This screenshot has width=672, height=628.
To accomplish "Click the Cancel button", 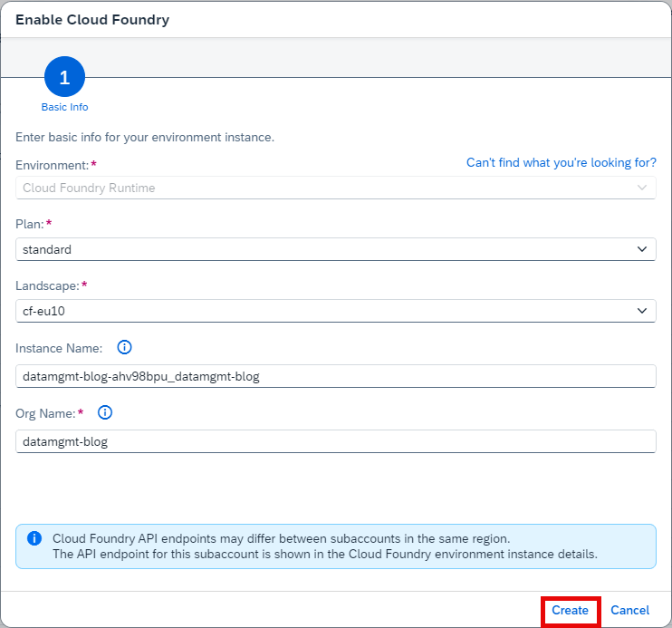I will (x=629, y=610).
